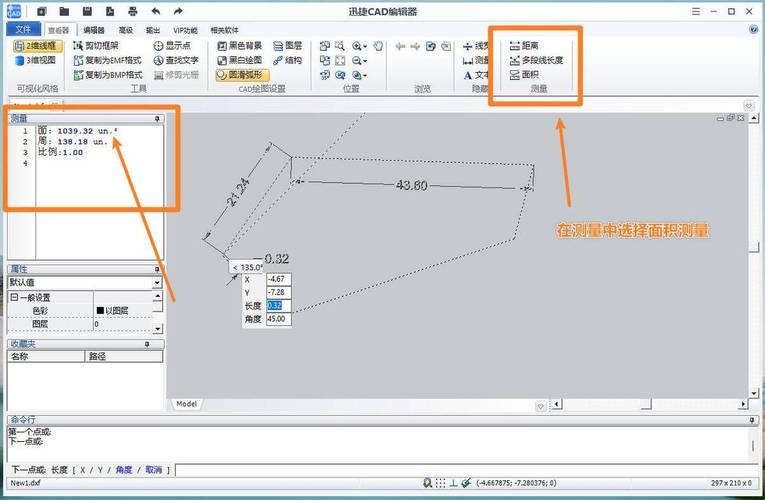Click the 剪切框架 clip frame tool
The height and width of the screenshot is (500, 765).
(x=101, y=46)
